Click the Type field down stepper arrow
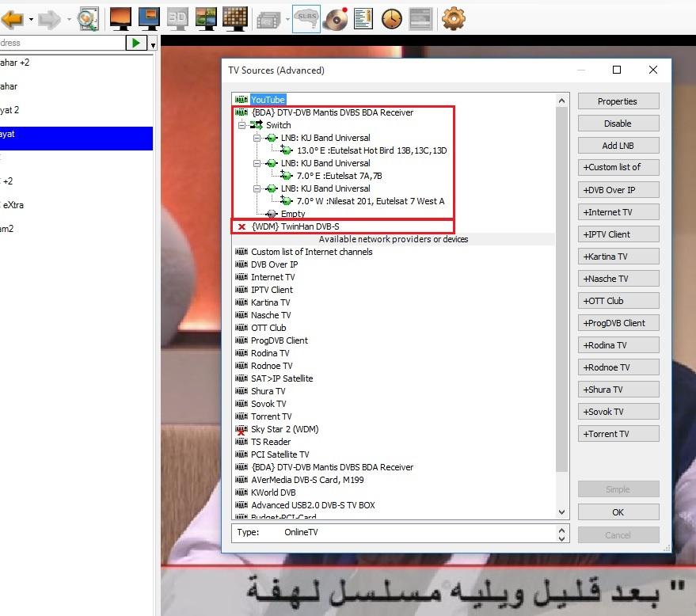The height and width of the screenshot is (616, 696). coord(561,538)
